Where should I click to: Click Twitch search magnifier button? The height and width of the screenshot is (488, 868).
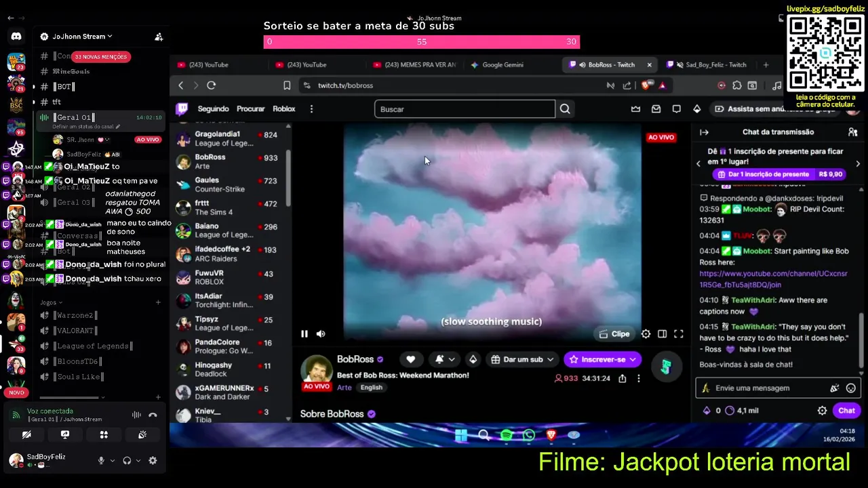click(565, 109)
